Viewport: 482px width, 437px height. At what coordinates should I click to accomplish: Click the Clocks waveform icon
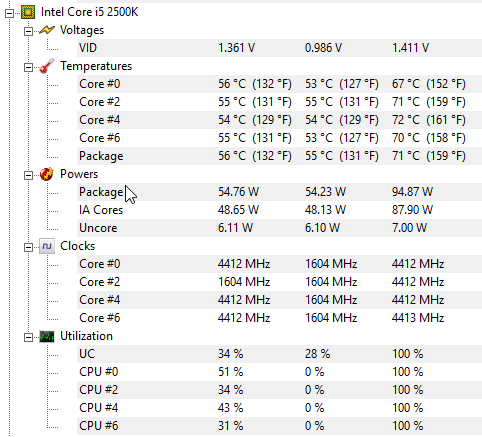[x=47, y=246]
